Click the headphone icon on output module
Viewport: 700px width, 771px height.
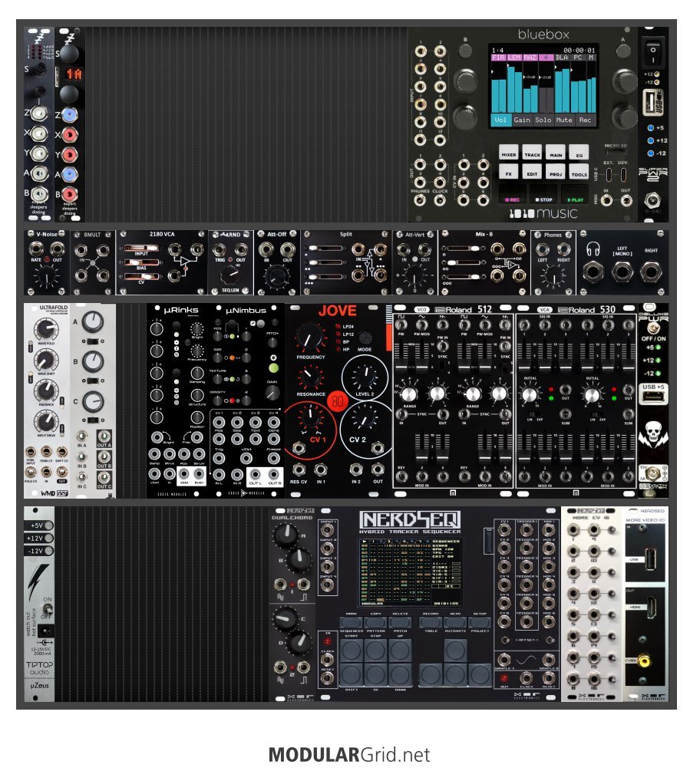[x=593, y=250]
